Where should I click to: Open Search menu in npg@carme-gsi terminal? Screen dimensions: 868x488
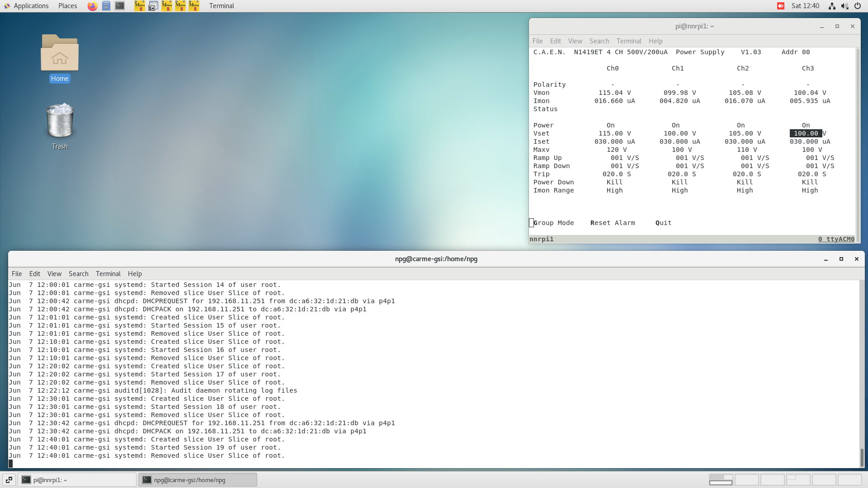tap(78, 274)
